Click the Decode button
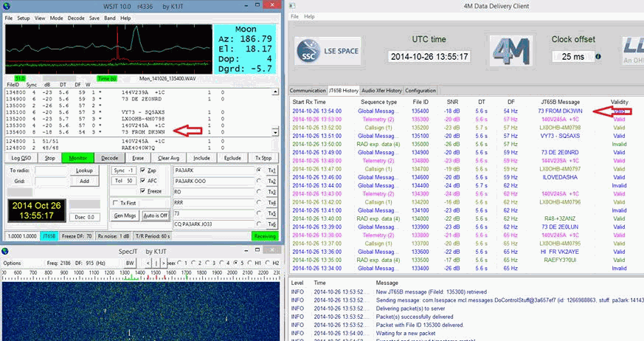This screenshot has width=644, height=341. [x=110, y=158]
